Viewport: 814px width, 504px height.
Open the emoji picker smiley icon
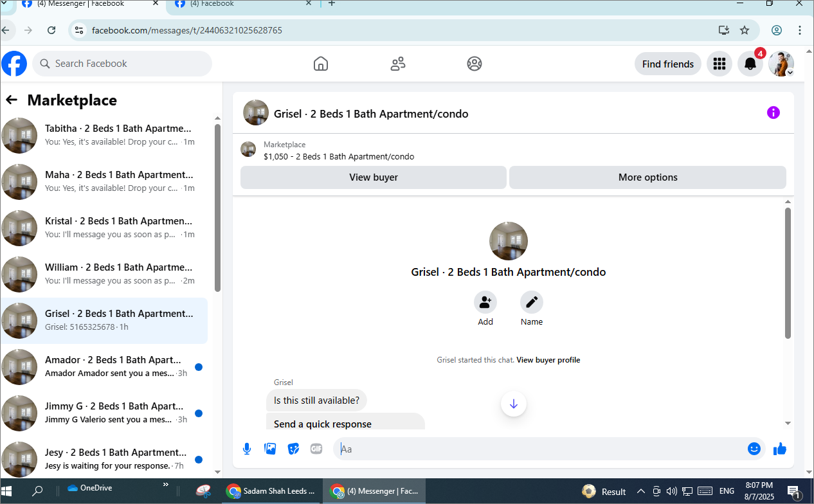point(754,449)
